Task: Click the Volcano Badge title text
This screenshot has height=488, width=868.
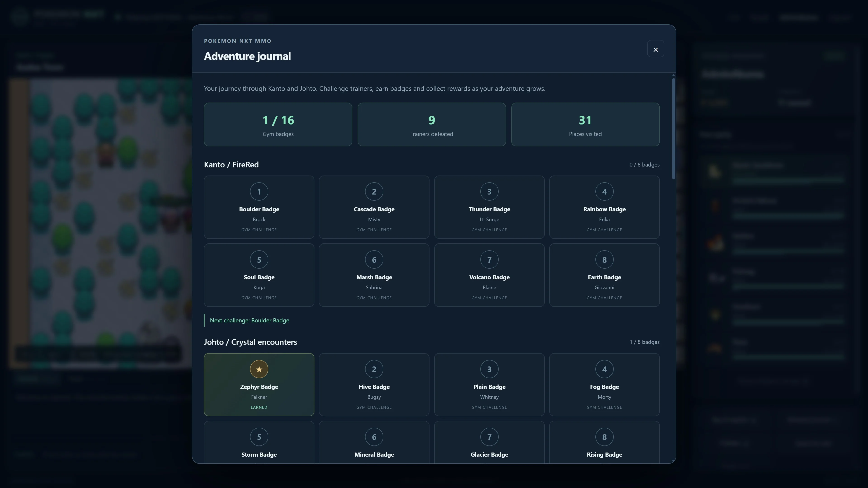Action: pyautogui.click(x=489, y=277)
